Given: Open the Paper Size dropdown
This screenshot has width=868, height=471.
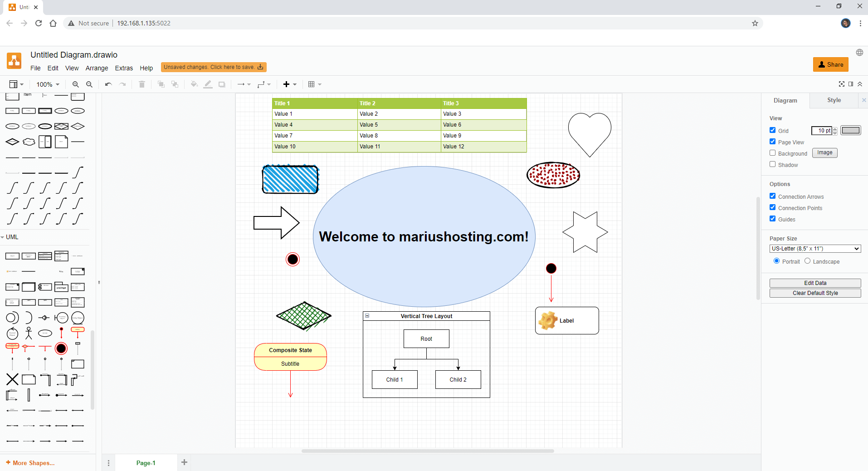Looking at the screenshot, I should click(815, 249).
